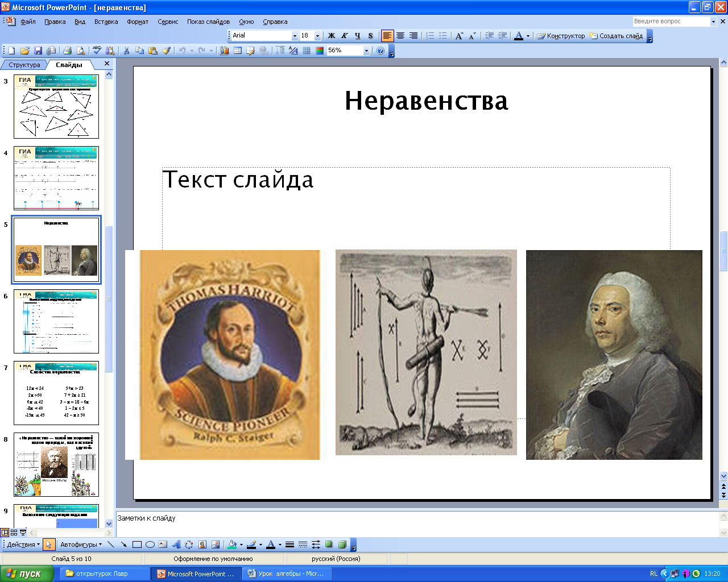Open the Формат menu
Screen dimensions: 728x582
pos(138,22)
